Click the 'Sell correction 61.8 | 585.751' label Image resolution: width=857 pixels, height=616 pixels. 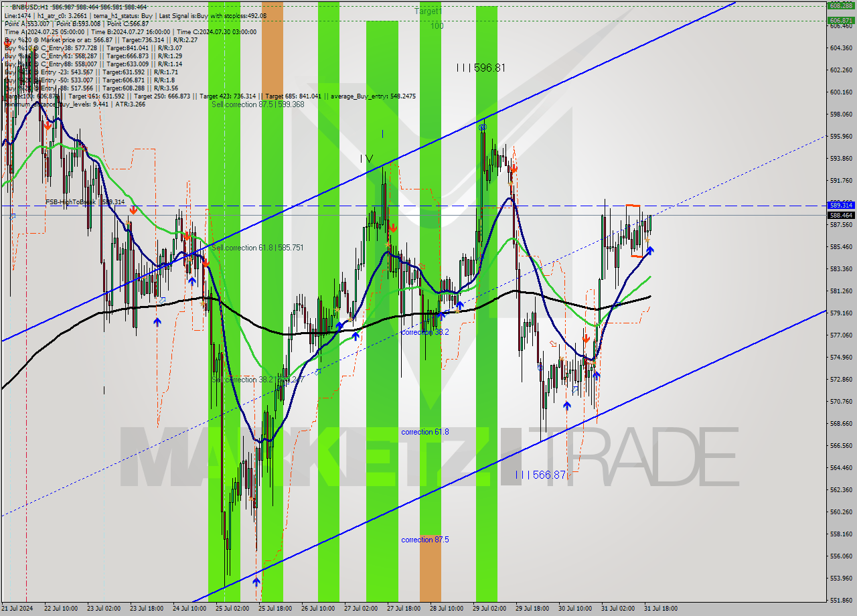(x=258, y=248)
